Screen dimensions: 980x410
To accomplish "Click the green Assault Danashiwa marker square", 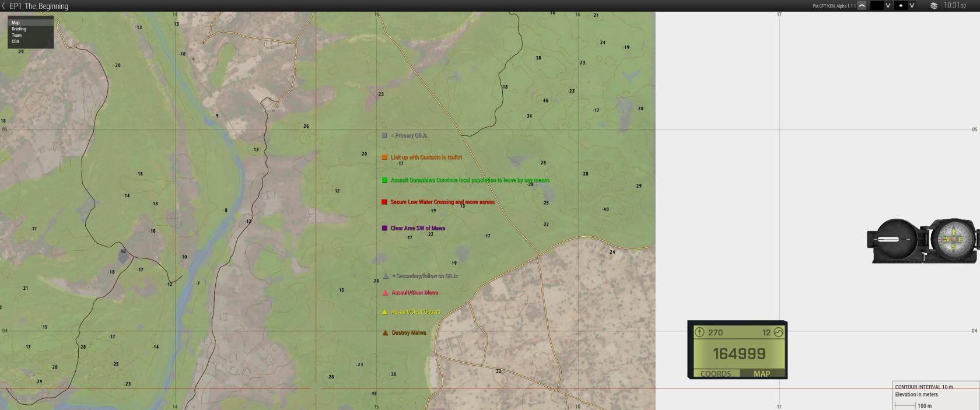I will point(384,180).
